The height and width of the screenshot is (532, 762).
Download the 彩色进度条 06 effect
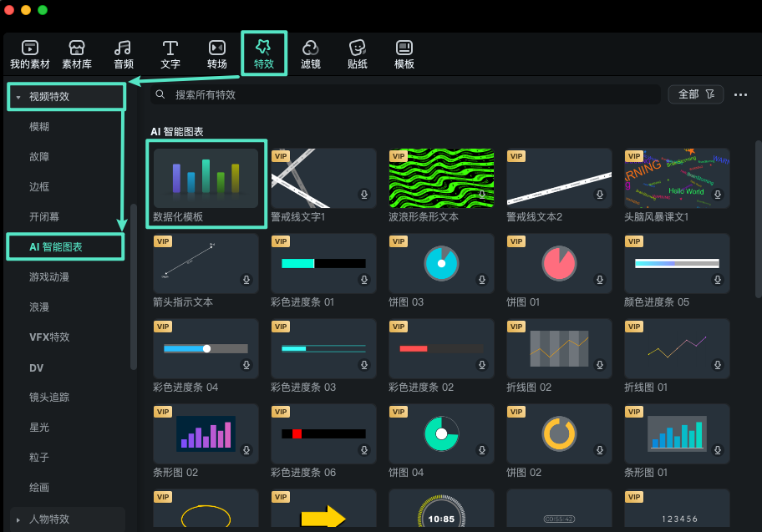pos(364,450)
